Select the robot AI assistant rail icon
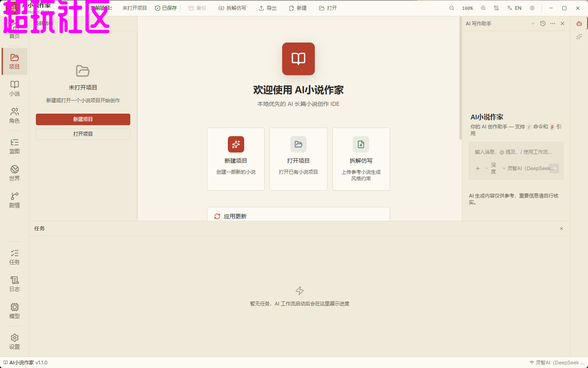Screen dimensions: 588x368 [579, 24]
